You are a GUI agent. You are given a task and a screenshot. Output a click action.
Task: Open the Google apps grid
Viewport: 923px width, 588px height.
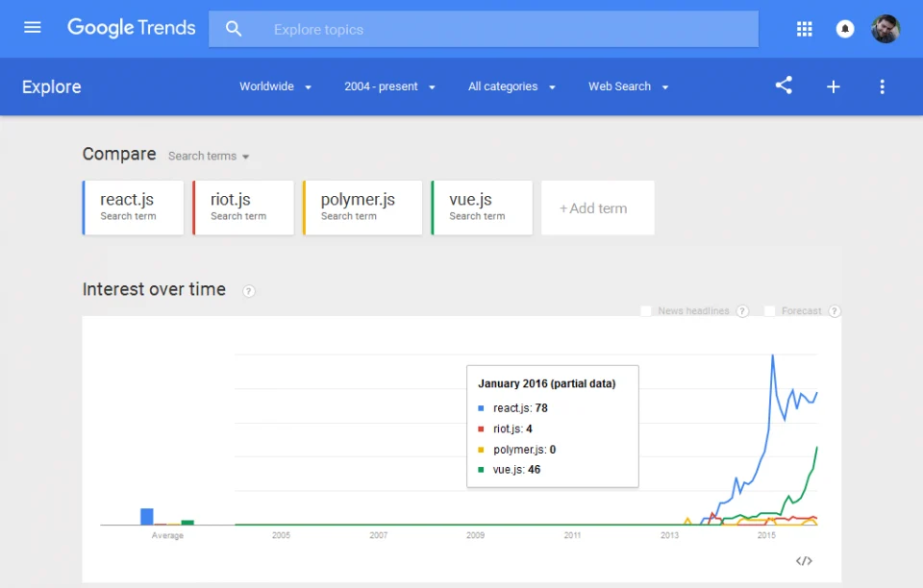tap(805, 29)
